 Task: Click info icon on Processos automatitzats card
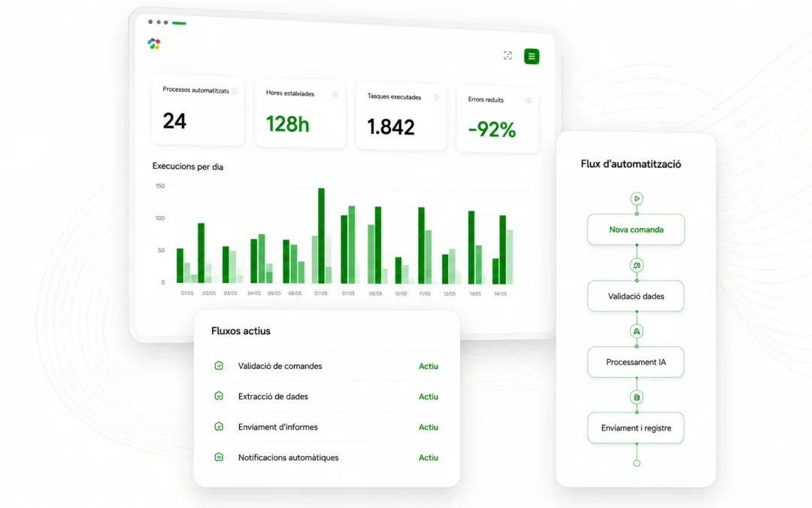coord(235,91)
